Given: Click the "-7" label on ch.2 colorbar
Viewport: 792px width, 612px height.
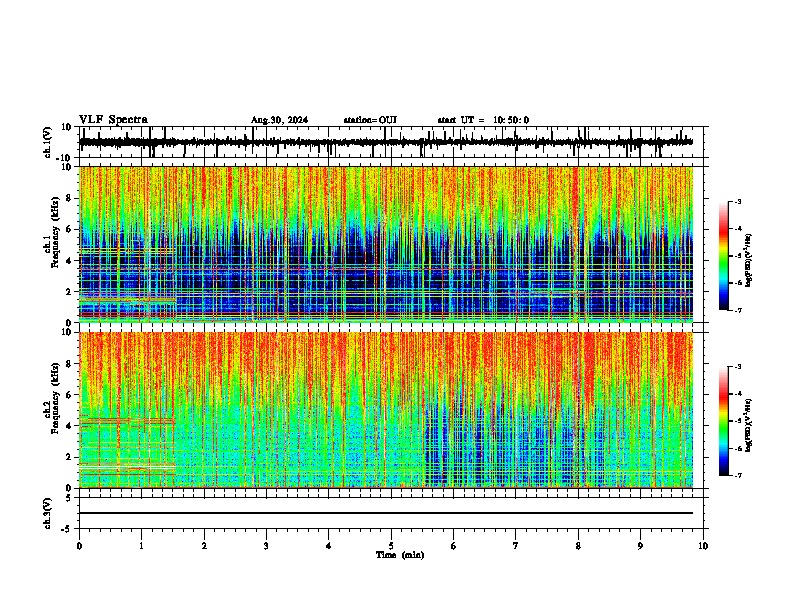Looking at the screenshot, I should coord(737,475).
